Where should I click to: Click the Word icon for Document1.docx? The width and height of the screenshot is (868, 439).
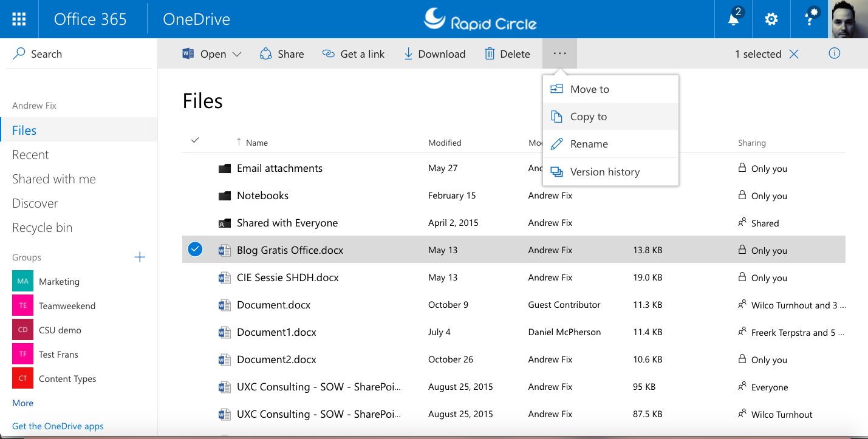225,332
